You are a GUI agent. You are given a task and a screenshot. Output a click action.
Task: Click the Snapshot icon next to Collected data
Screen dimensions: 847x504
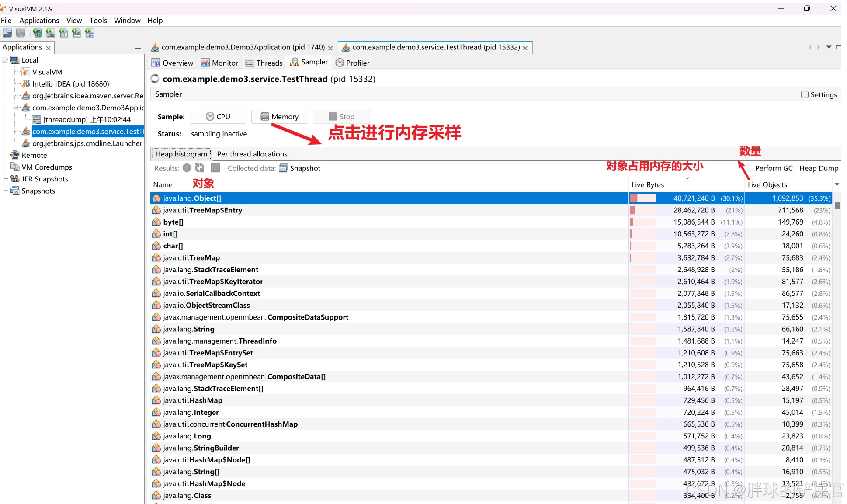[x=283, y=168]
